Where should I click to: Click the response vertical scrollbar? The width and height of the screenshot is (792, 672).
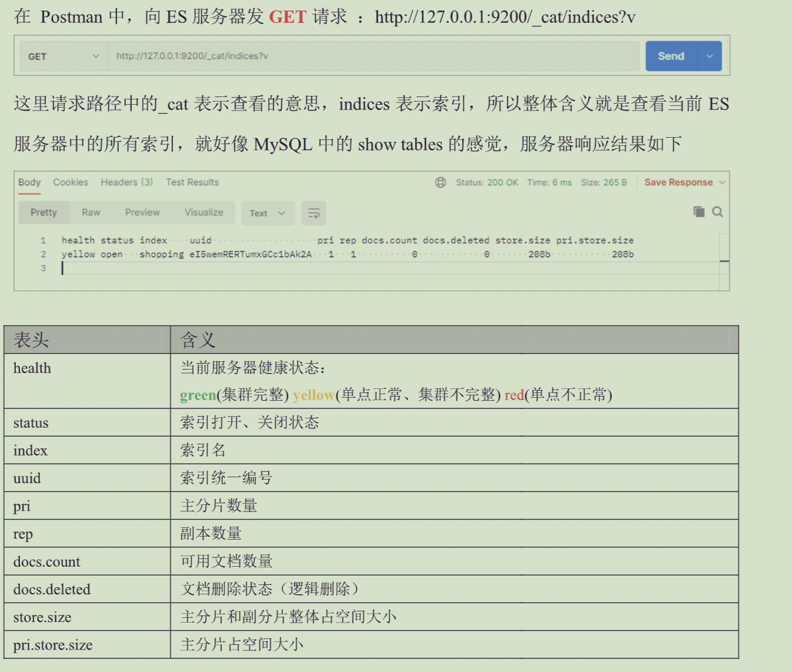click(x=724, y=261)
